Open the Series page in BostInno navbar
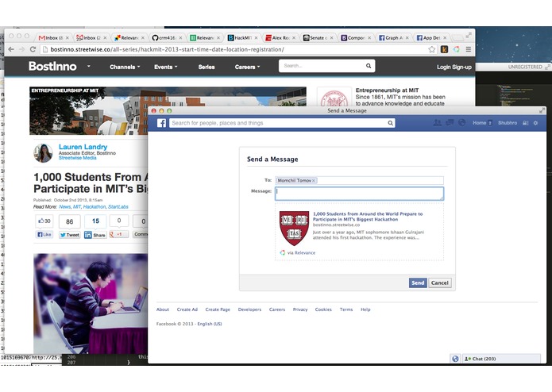 coord(207,67)
